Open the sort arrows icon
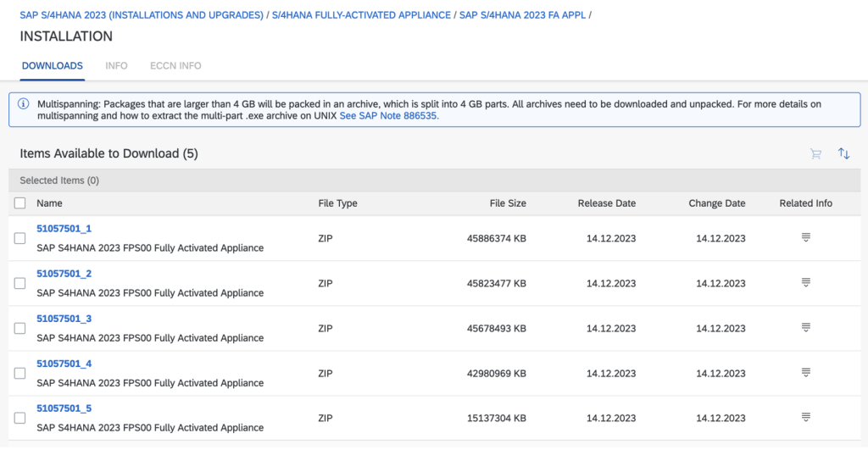The width and height of the screenshot is (868, 450). point(843,153)
